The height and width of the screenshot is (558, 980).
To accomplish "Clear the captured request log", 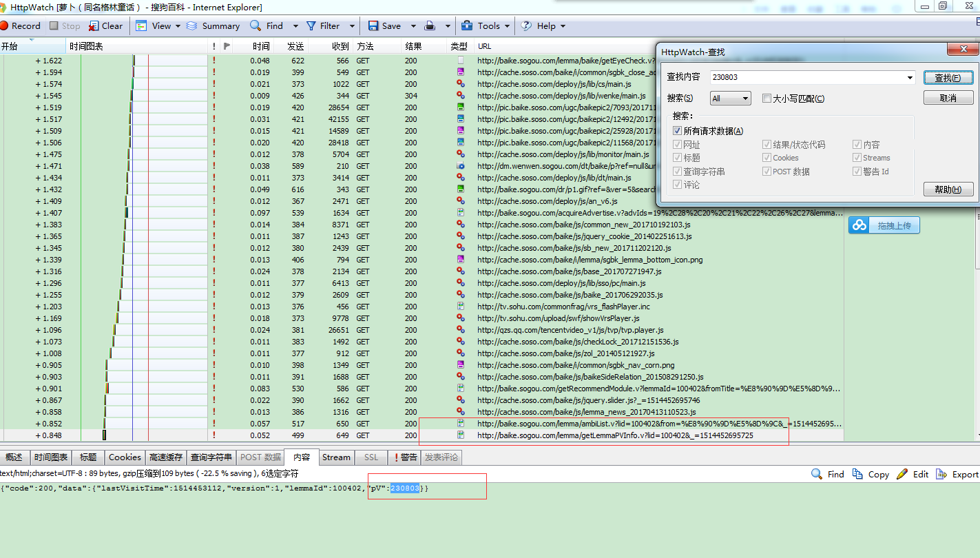I will (x=105, y=26).
